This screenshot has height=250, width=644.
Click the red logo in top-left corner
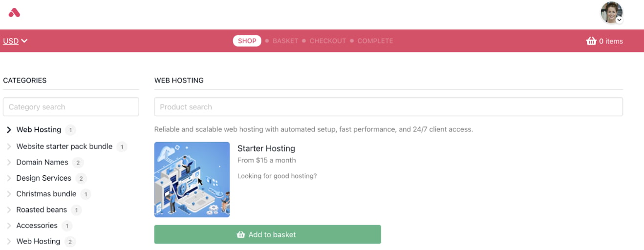pyautogui.click(x=14, y=13)
